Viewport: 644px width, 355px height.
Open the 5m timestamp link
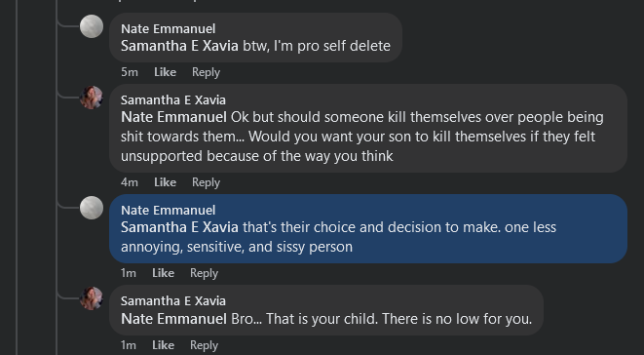click(x=130, y=72)
